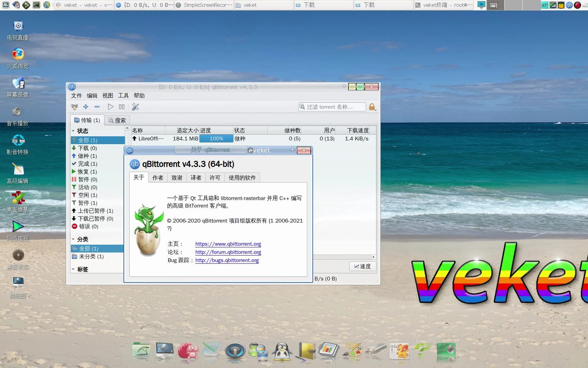Open green folder icon in dock

(x=141, y=350)
